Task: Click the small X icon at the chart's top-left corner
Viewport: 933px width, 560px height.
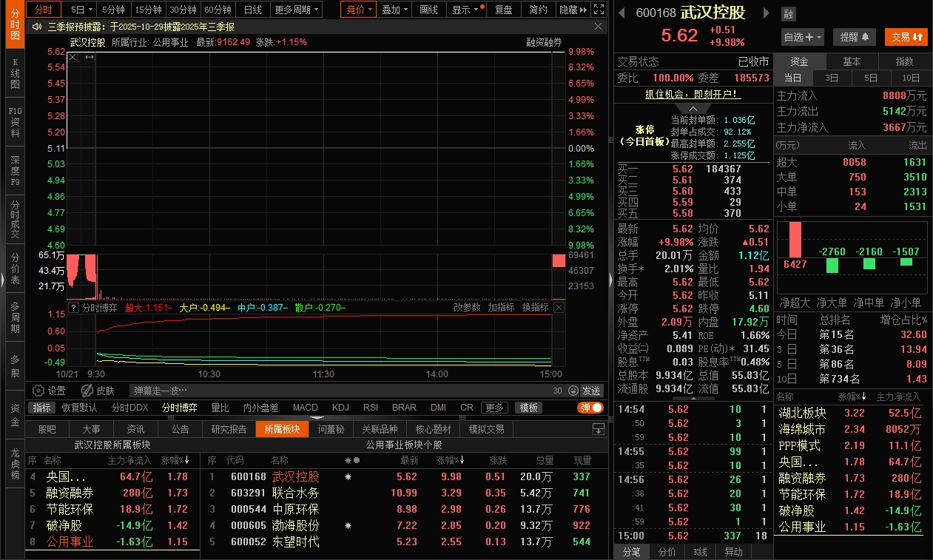Action: [73, 57]
